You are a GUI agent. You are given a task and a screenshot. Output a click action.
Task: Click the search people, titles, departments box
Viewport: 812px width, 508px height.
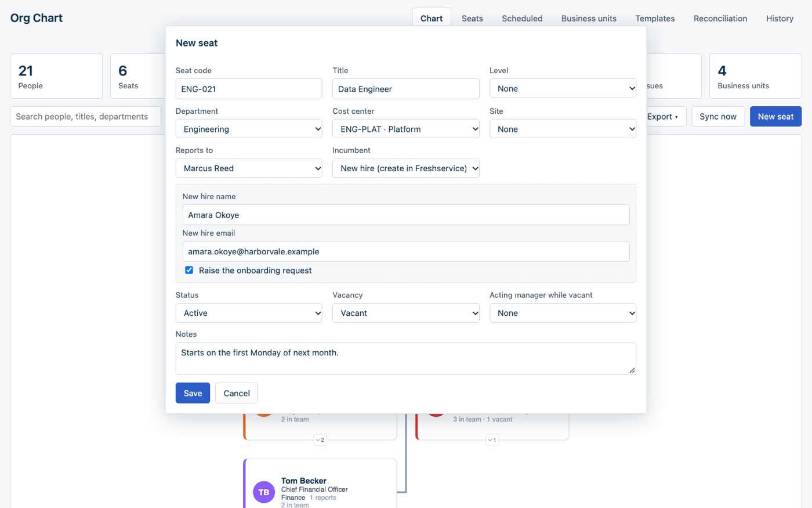pos(86,116)
